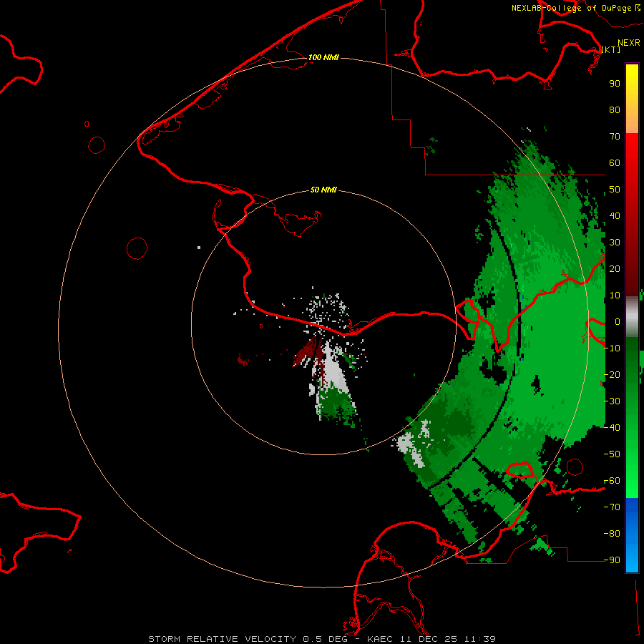The image size is (644, 644).
Task: Click the 90 value on the velocity scale
Action: tap(615, 84)
